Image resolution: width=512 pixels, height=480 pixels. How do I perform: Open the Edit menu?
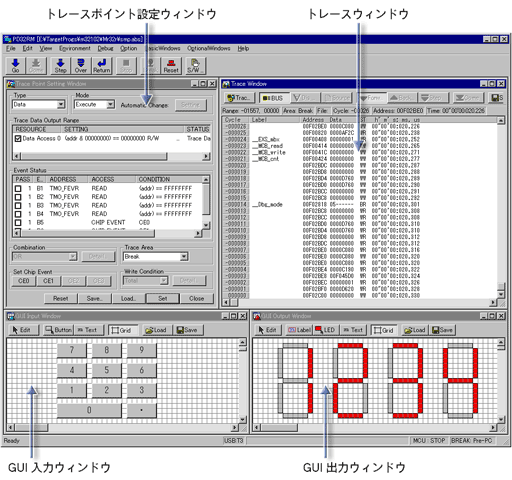(x=27, y=48)
